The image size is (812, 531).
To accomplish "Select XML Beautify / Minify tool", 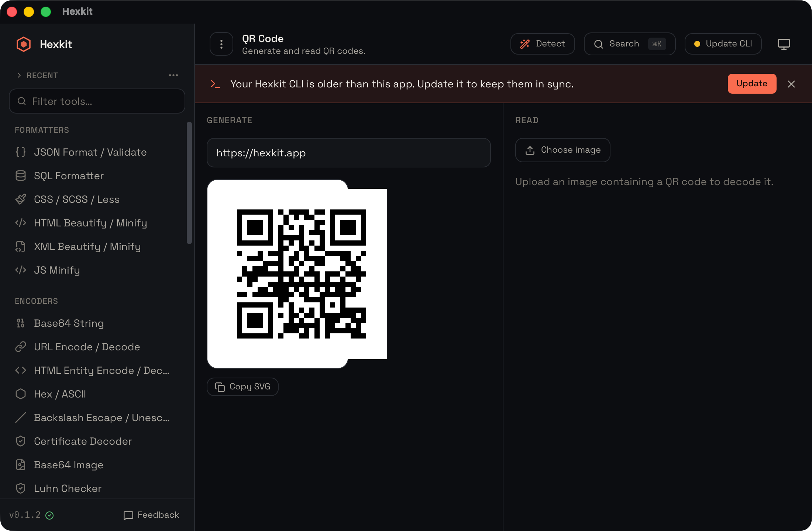I will point(97,246).
